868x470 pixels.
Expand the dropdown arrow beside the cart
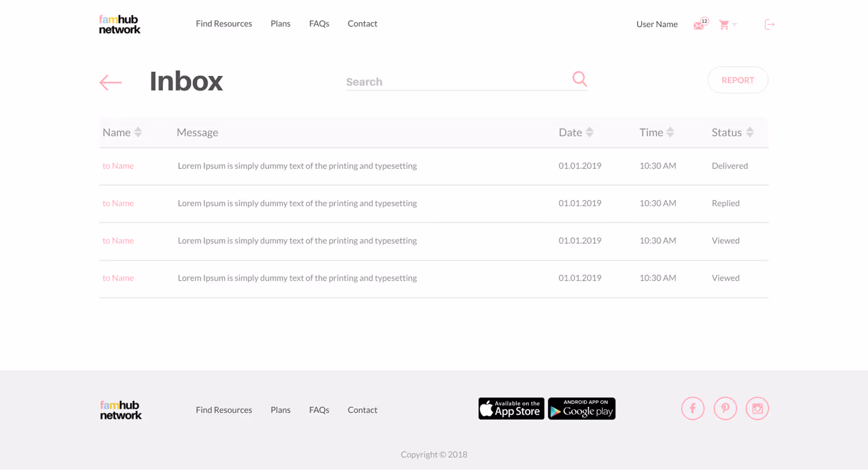coord(735,24)
